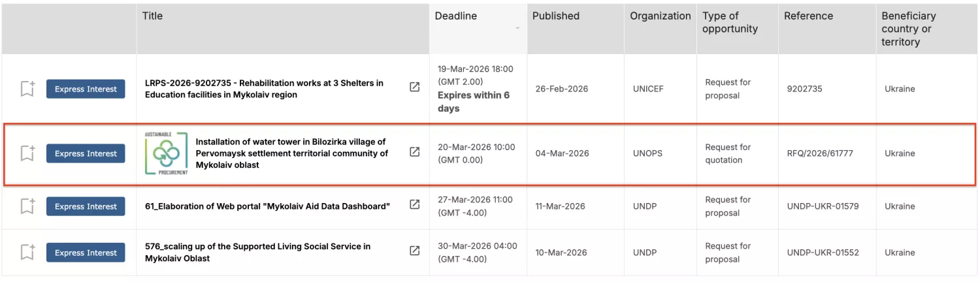Open water tower notice in new window
Screen dimensions: 980x282
pos(415,151)
